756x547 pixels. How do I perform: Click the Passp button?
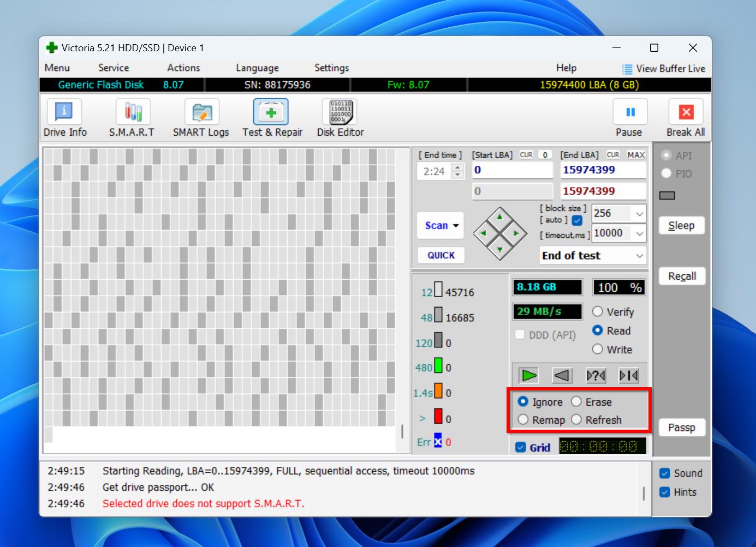[x=681, y=428]
